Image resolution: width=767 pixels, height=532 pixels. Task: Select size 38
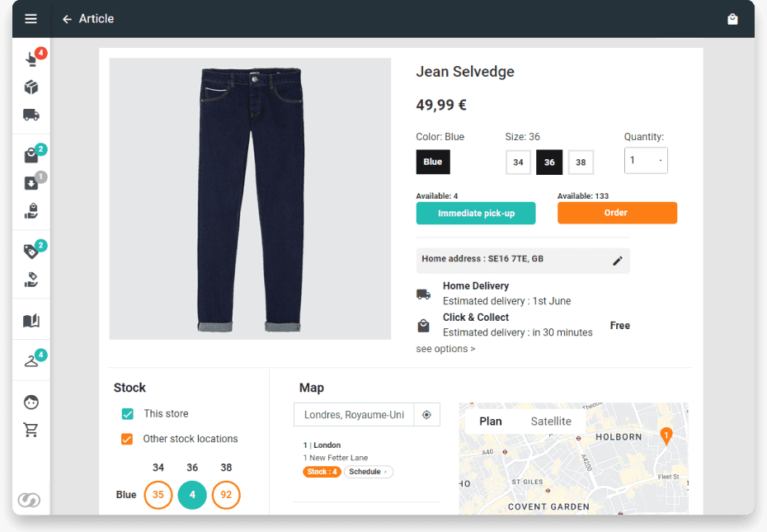click(581, 162)
